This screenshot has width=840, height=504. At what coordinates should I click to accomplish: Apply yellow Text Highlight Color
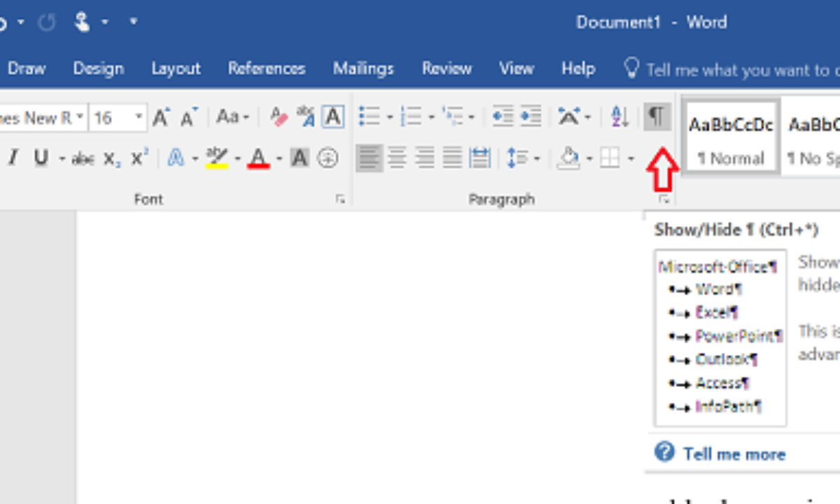click(x=217, y=159)
